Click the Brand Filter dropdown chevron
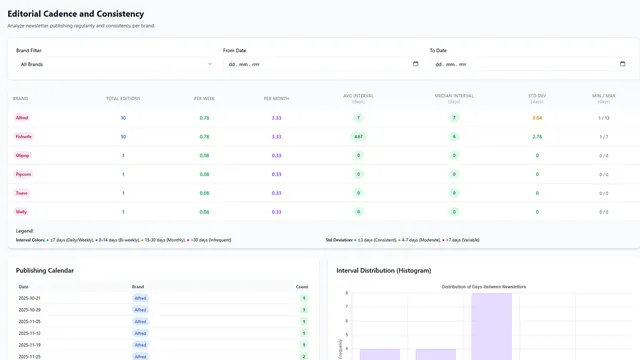 point(210,64)
